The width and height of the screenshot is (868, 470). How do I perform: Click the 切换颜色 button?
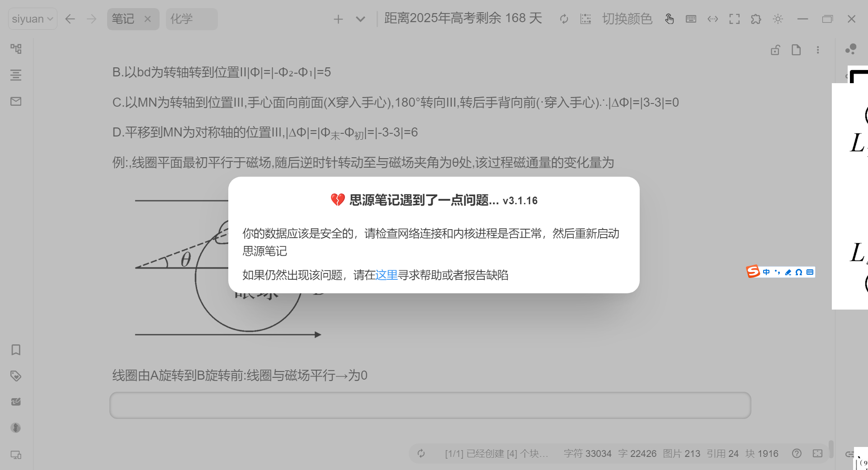(x=627, y=19)
